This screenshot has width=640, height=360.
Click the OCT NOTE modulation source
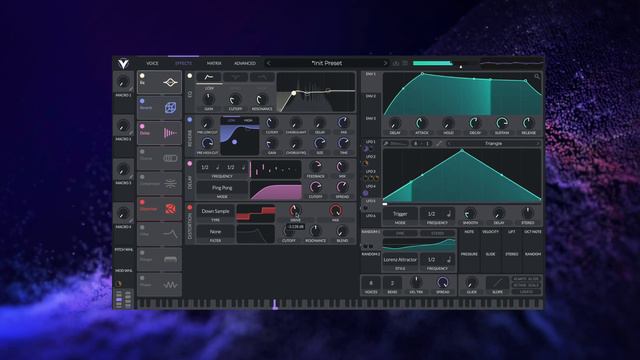pos(533,232)
